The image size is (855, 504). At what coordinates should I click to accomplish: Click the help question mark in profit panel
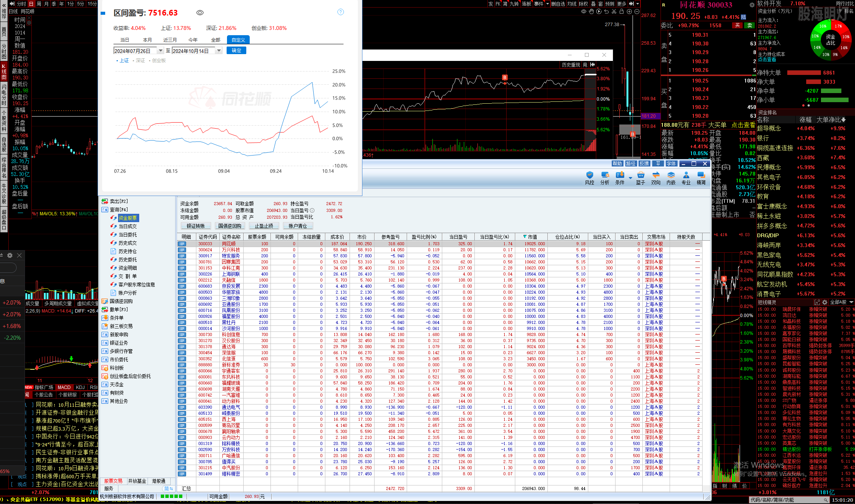pyautogui.click(x=340, y=12)
